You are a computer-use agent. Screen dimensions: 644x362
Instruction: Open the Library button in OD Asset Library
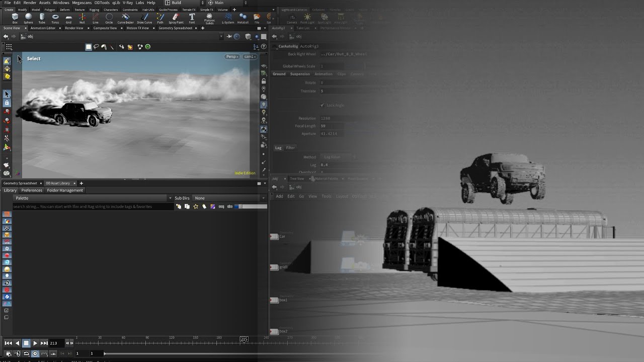click(10, 191)
